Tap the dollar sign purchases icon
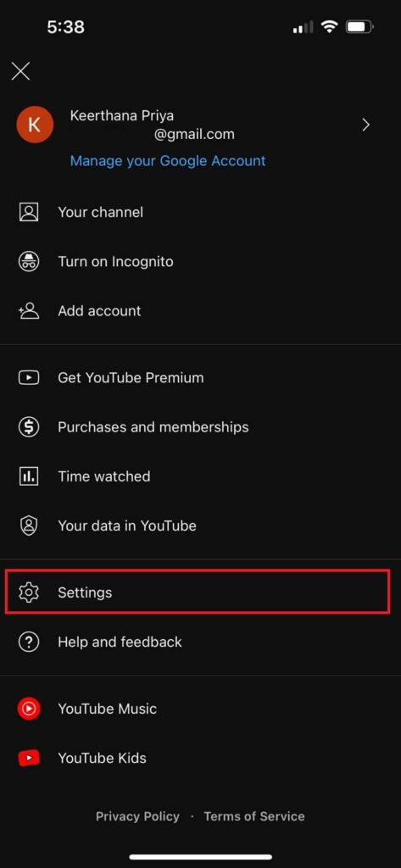 tap(29, 427)
